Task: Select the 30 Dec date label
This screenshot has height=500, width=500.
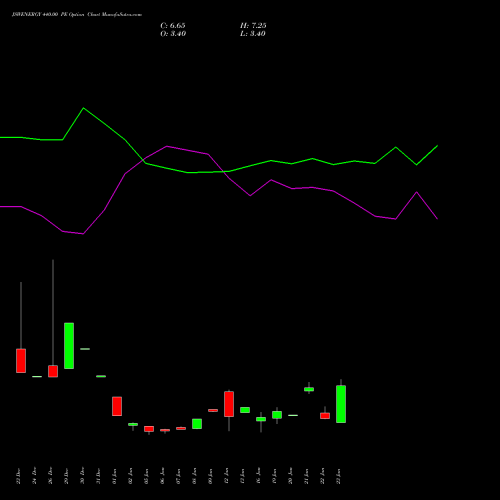Action: (x=82, y=476)
